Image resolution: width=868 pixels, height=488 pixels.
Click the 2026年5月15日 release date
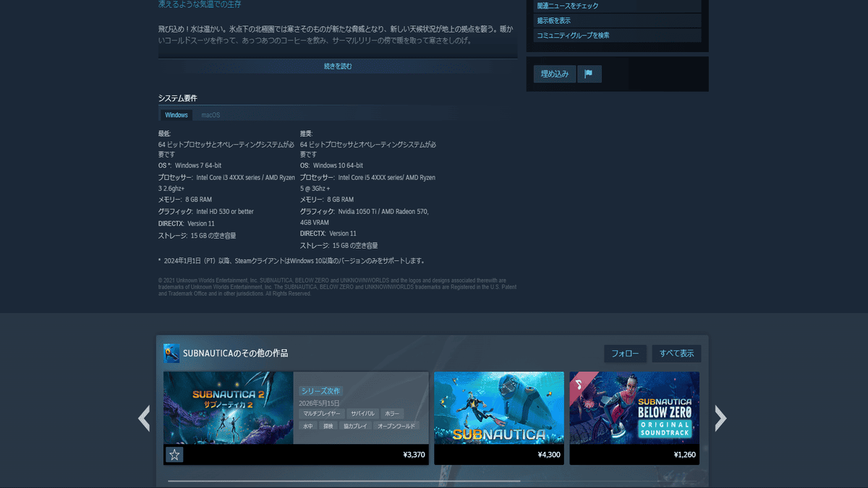(319, 403)
